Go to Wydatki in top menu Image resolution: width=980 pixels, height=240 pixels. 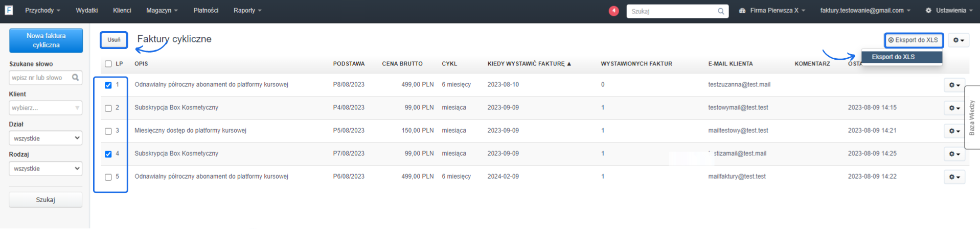click(x=87, y=10)
